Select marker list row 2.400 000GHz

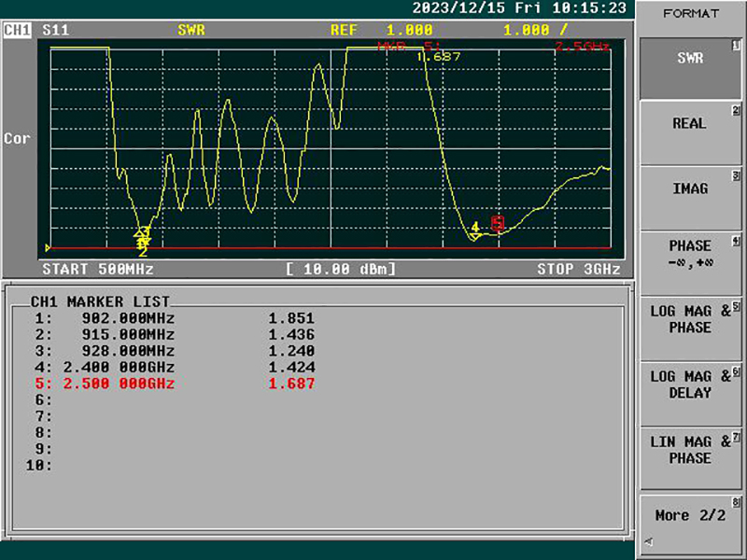point(175,367)
